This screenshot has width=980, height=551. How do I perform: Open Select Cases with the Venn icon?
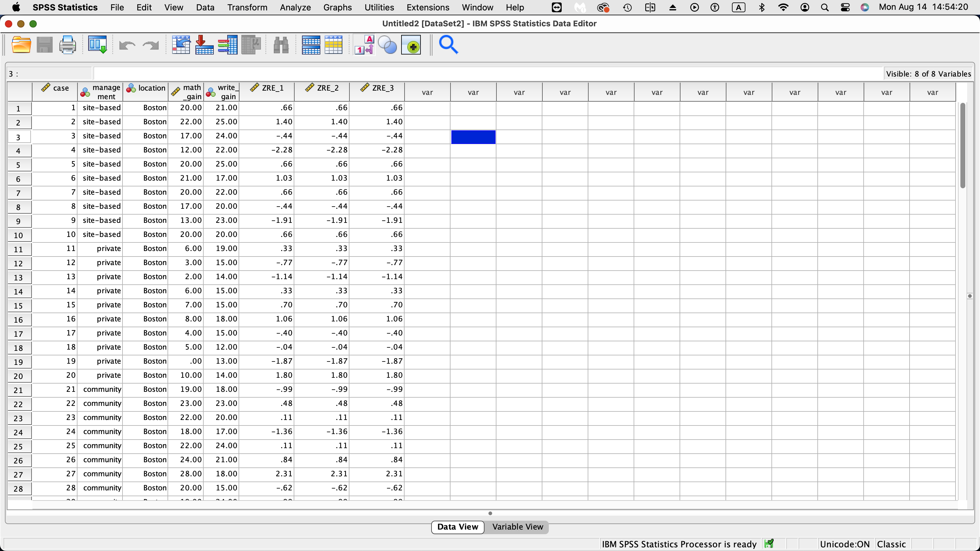pos(387,44)
